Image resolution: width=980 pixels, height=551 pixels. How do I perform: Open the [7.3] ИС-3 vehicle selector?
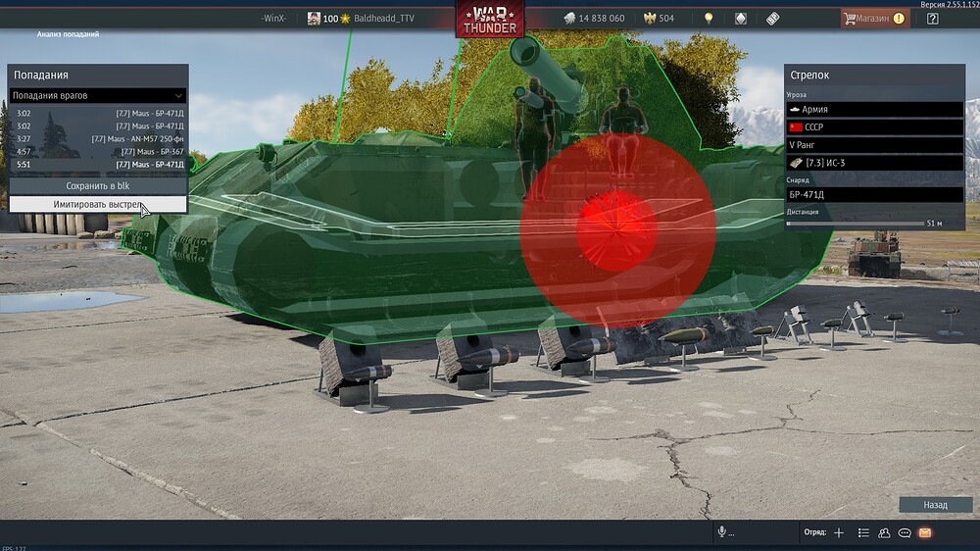coord(874,163)
